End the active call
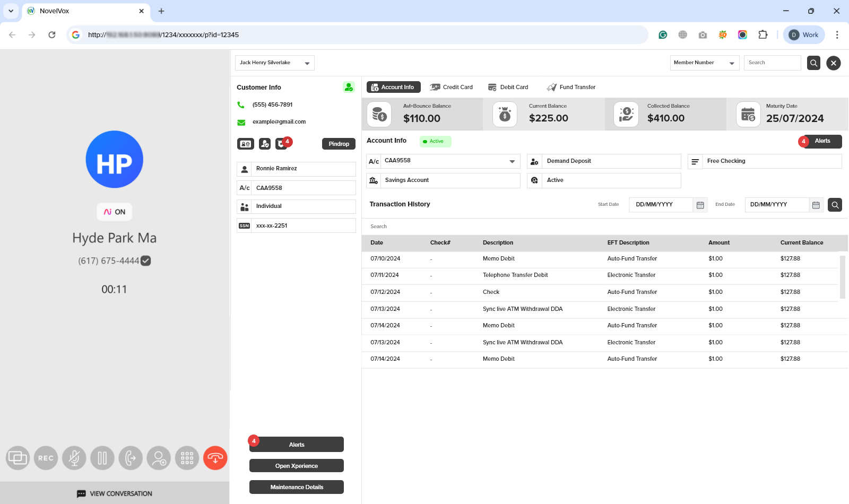 [215, 458]
